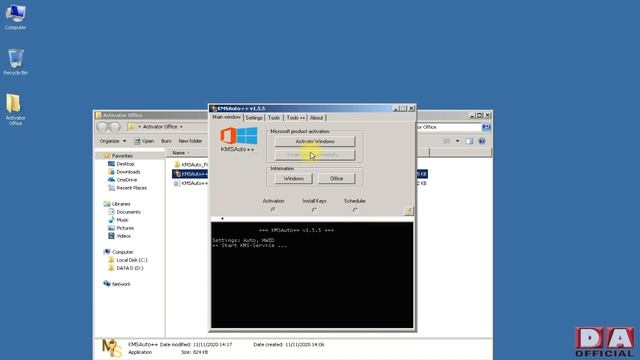The width and height of the screenshot is (640, 360).
Task: Click the Activate Windows button
Action: point(315,141)
